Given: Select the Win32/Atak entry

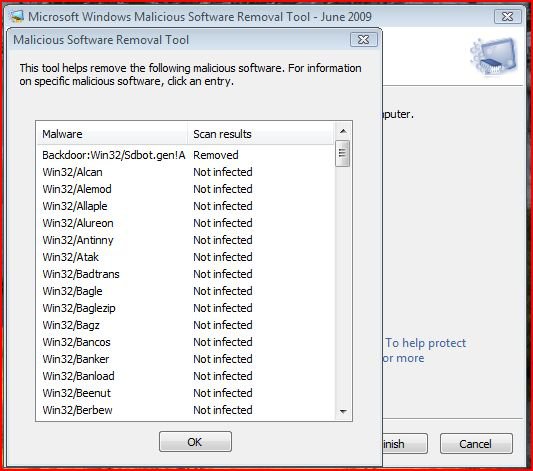Looking at the screenshot, I should (185, 257).
